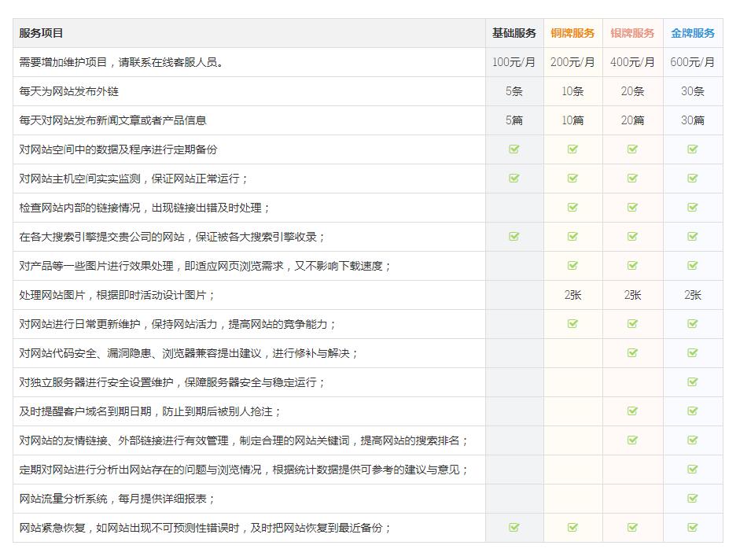
Task: Click the 铜牌服务 checkmark for 日常更新维护 row
Action: point(572,323)
